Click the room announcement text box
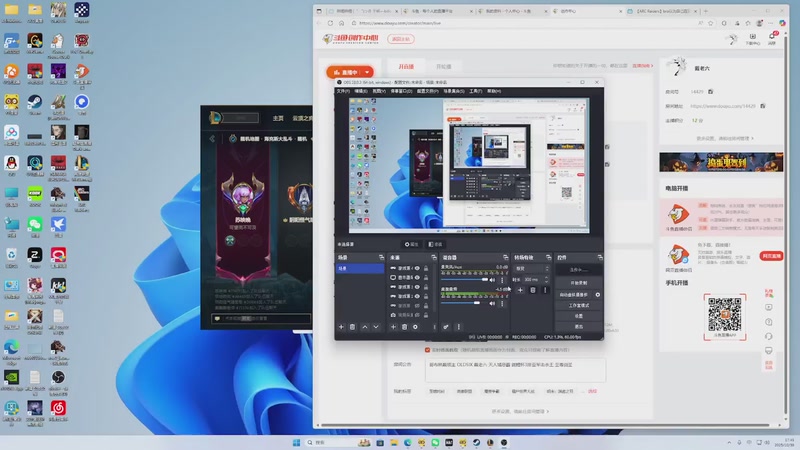This screenshot has height=450, width=800. (515, 370)
